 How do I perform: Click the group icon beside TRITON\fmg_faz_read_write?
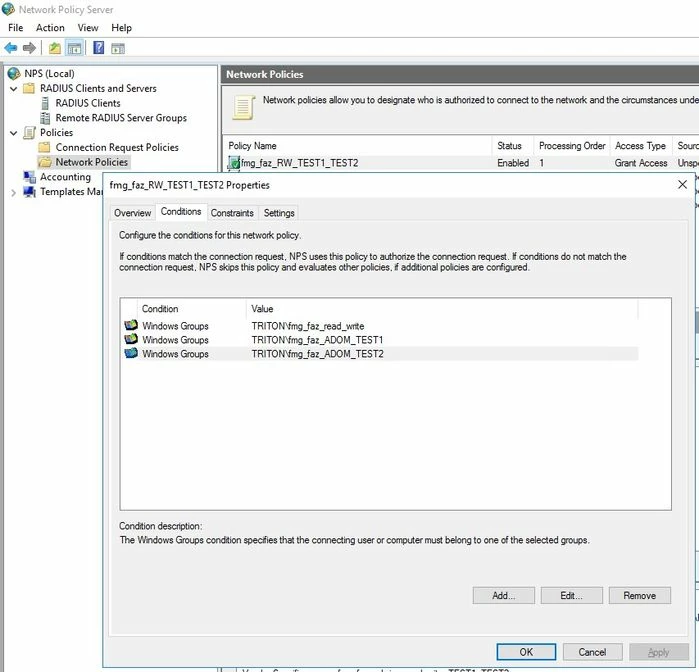(x=131, y=325)
